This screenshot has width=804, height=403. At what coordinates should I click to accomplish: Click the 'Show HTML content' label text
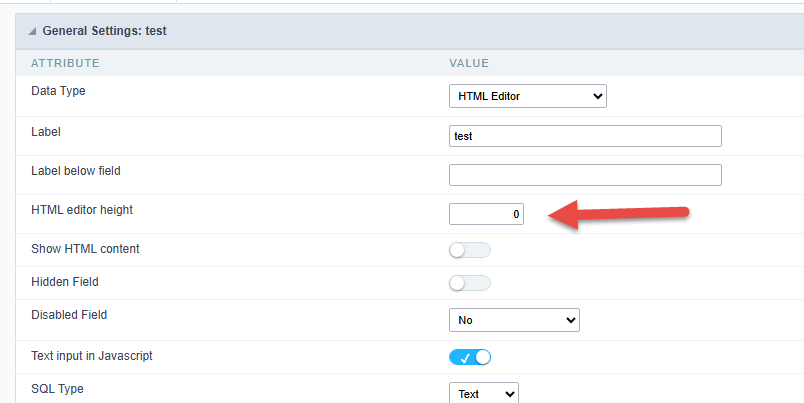click(x=85, y=249)
